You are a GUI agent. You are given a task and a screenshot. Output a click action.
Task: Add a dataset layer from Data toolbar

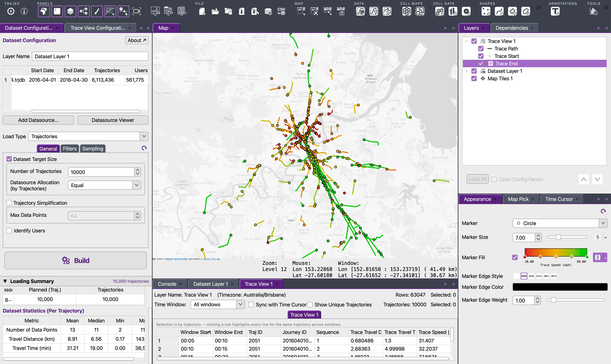point(360,11)
